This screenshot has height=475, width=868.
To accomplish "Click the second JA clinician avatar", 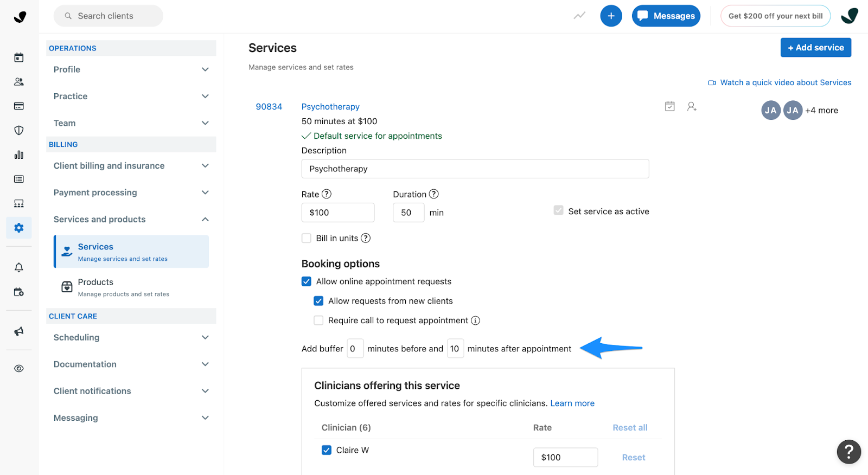I will [793, 110].
